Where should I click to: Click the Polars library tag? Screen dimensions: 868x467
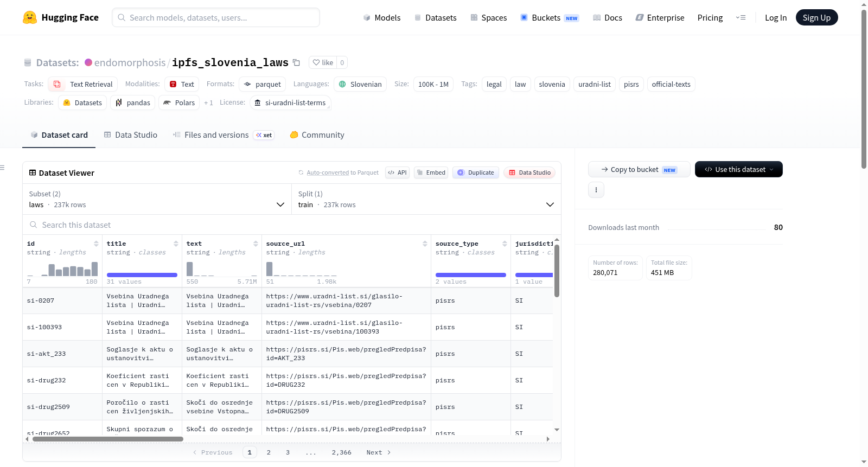tap(179, 103)
